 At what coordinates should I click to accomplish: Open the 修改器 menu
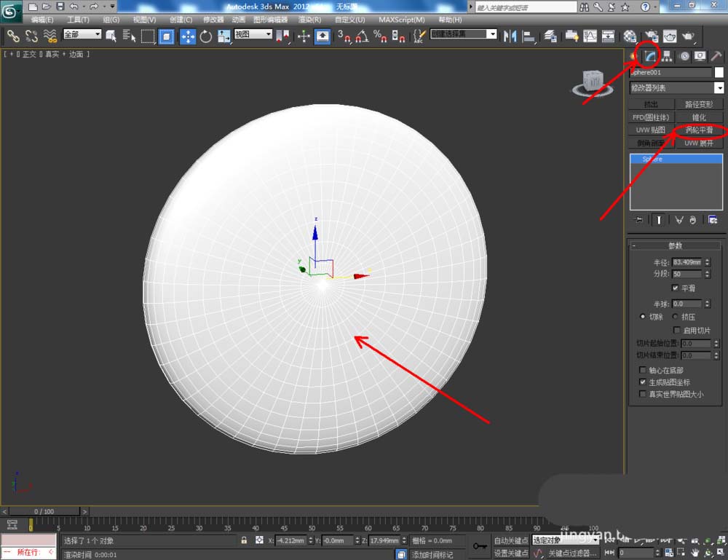pyautogui.click(x=213, y=20)
